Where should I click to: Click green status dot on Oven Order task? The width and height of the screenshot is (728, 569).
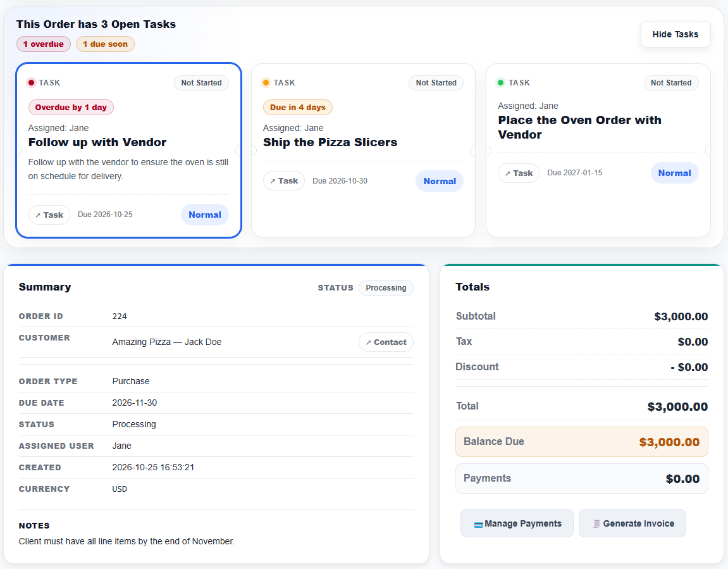point(500,83)
